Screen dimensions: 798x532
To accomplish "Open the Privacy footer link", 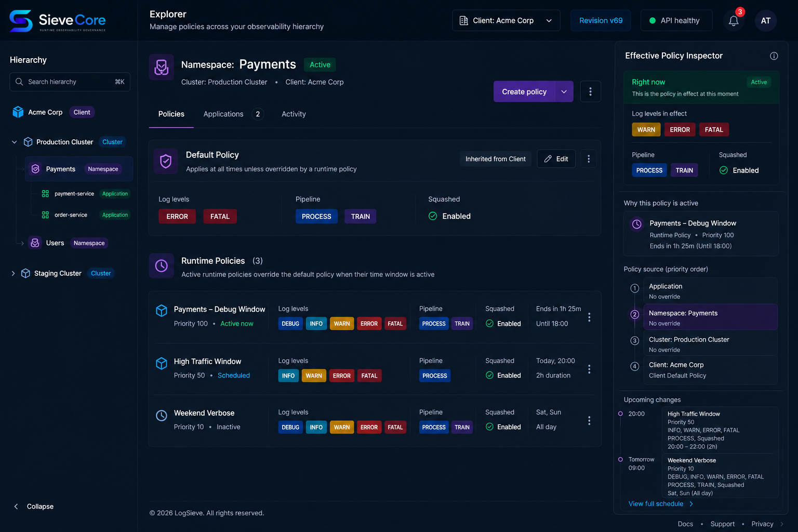I will [762, 524].
